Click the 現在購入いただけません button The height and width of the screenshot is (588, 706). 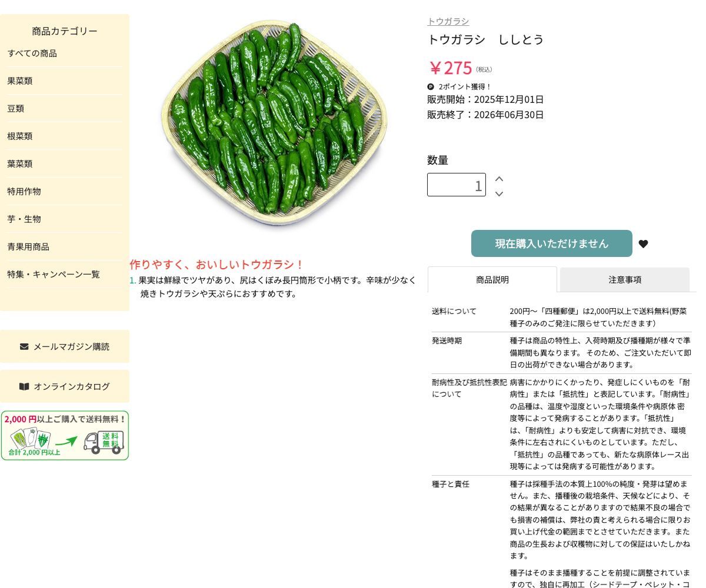[x=552, y=243]
